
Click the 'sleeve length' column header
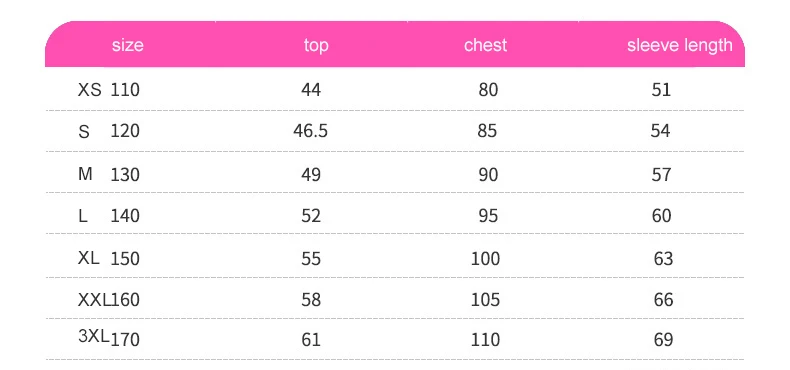pyautogui.click(x=680, y=45)
